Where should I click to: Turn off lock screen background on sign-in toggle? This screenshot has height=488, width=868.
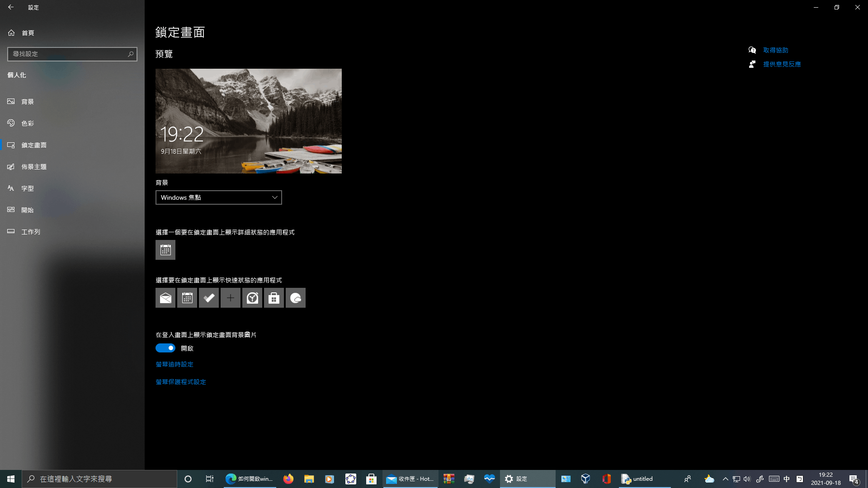(165, 348)
